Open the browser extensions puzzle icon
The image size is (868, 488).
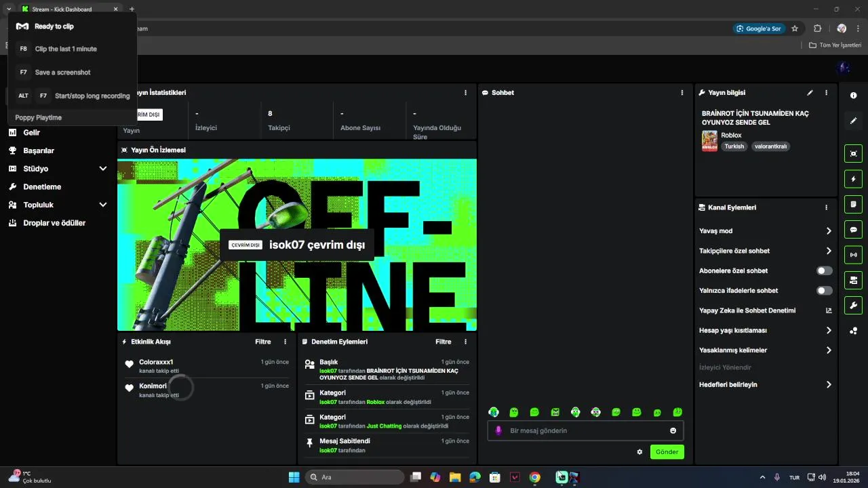[817, 28]
